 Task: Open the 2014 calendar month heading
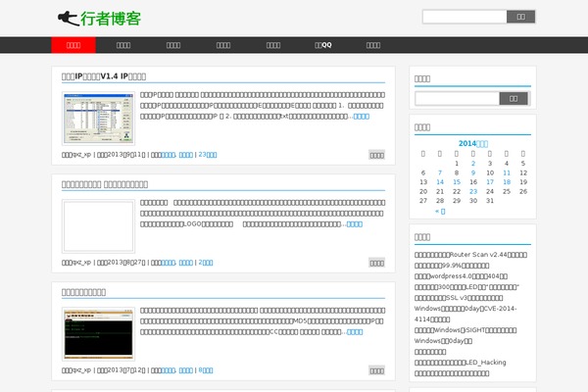point(473,143)
